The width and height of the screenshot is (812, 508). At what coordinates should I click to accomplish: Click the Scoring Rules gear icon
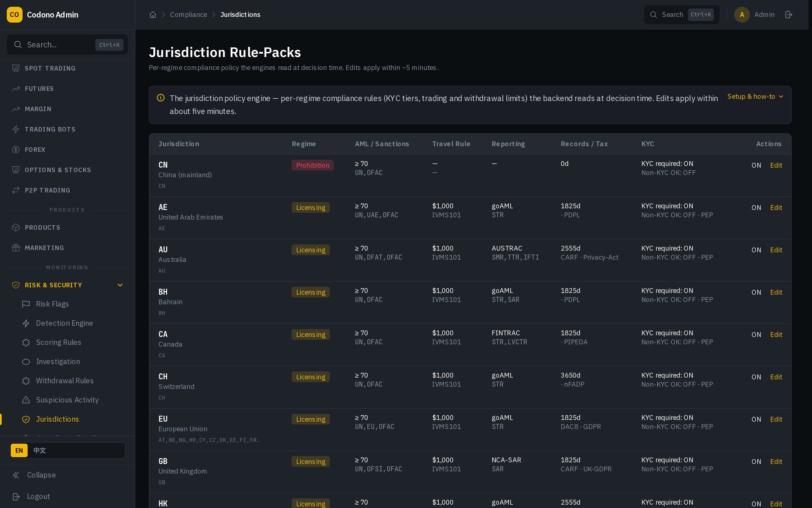(26, 342)
